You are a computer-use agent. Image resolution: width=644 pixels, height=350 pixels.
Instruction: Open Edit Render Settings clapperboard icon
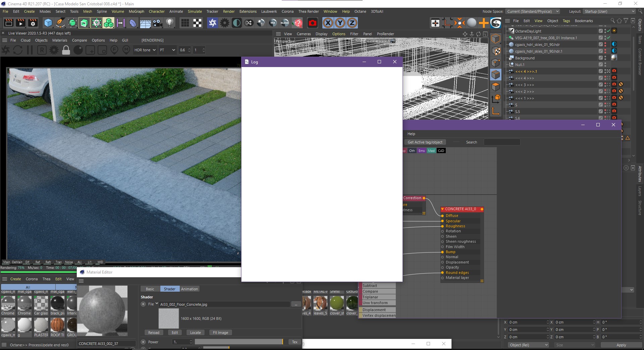33,23
